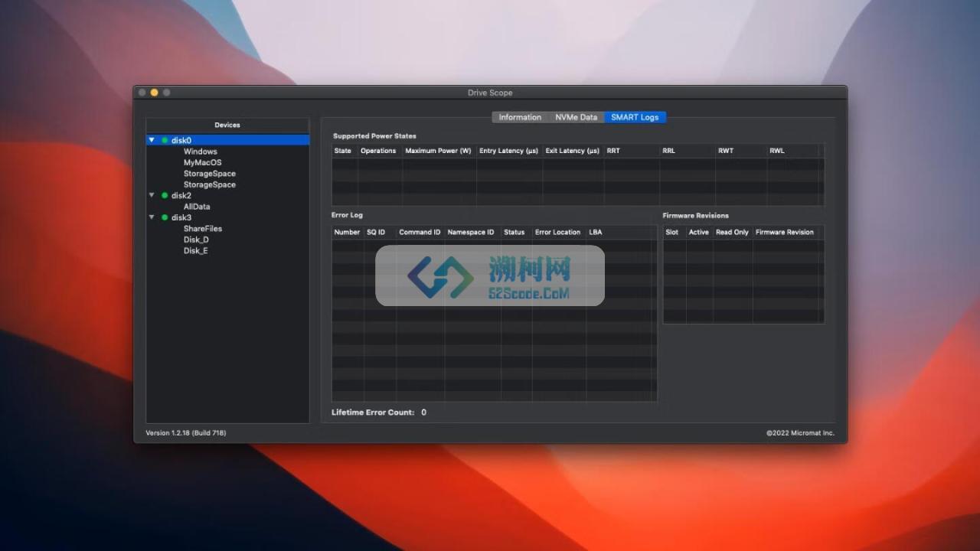The height and width of the screenshot is (551, 980).
Task: Select the ShareFiles volume
Action: tap(202, 229)
